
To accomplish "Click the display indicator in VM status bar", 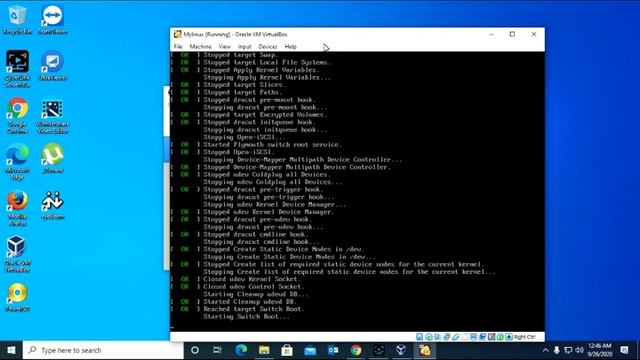I will [473, 337].
